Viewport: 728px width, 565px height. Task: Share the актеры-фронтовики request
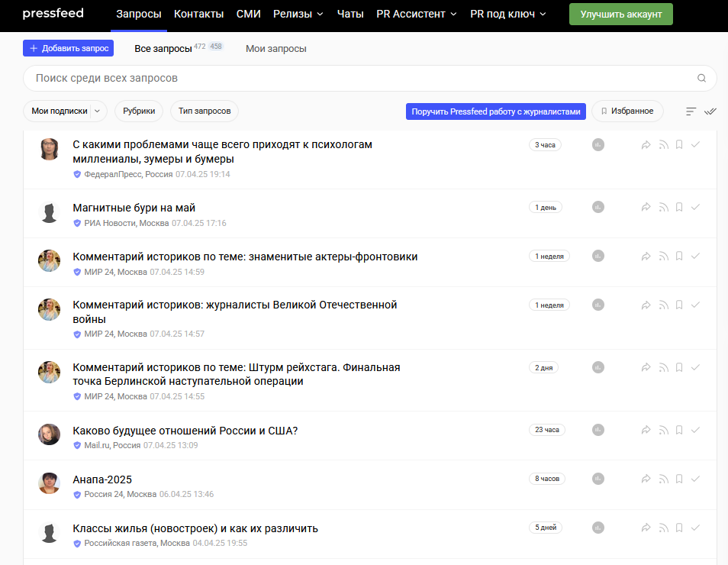click(x=646, y=256)
